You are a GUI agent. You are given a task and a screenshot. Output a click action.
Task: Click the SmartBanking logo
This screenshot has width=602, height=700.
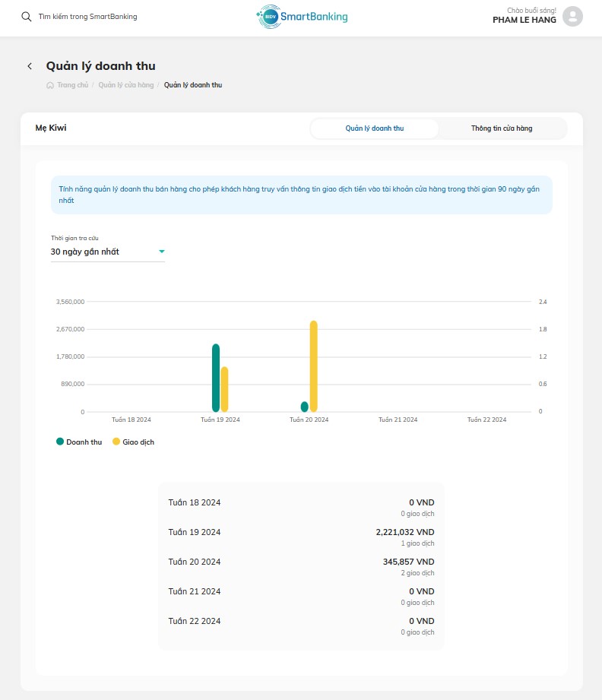coord(302,17)
